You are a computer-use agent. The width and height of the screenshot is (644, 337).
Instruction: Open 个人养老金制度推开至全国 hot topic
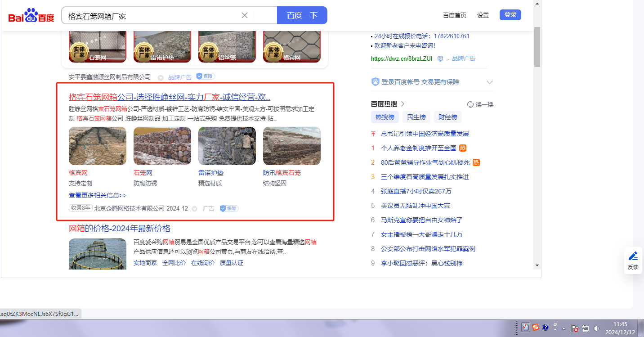(x=419, y=148)
